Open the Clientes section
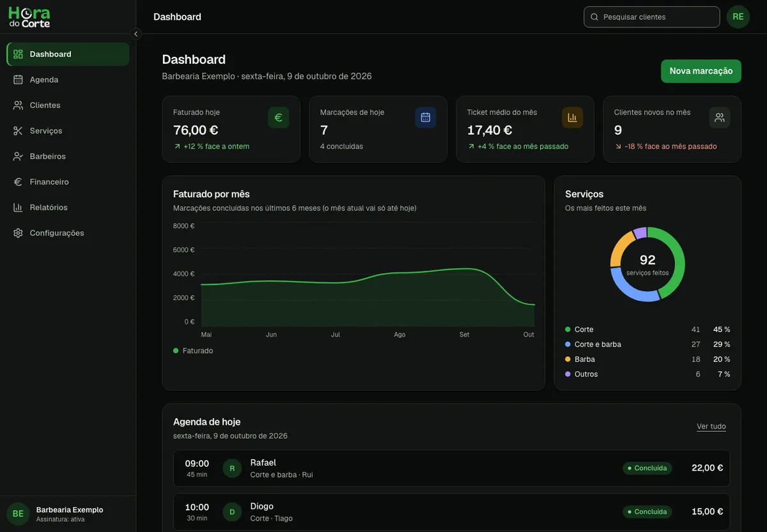This screenshot has width=767, height=532. pos(68,105)
